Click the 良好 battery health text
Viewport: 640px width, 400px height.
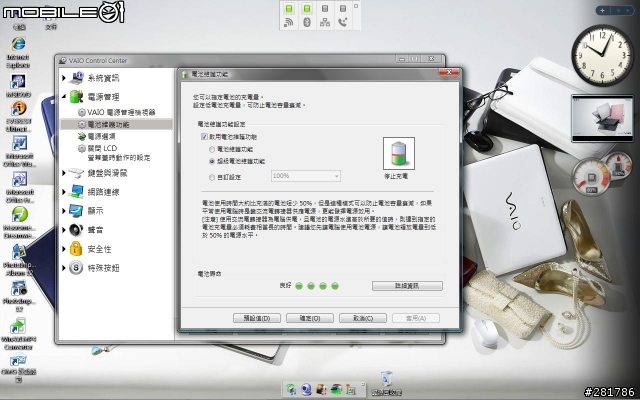pos(285,286)
